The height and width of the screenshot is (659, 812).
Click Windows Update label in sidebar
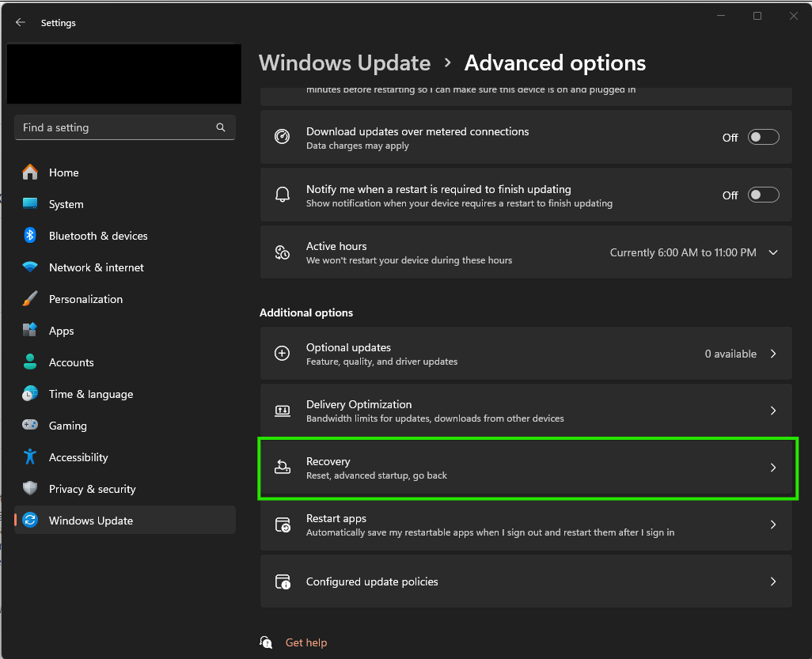(x=91, y=521)
